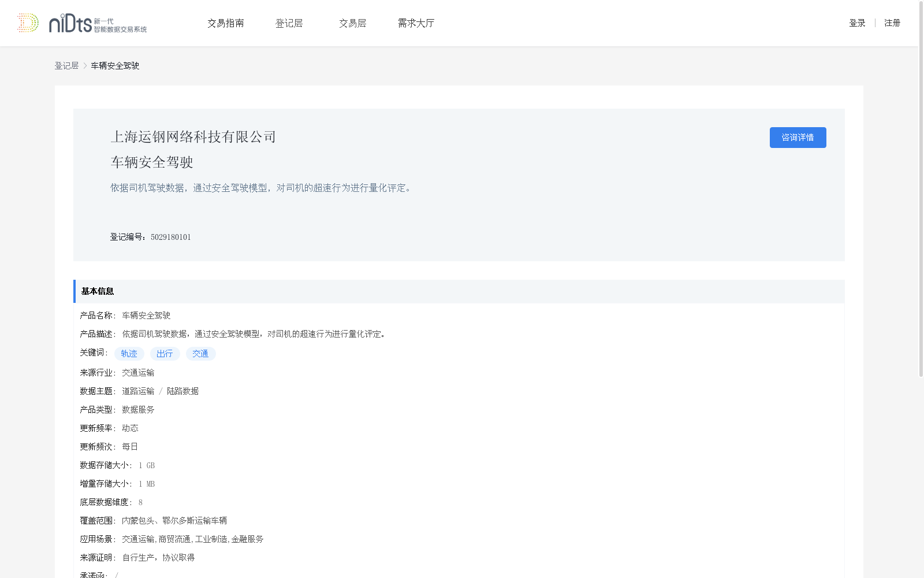Click the page vertical scrollbar
The image size is (924, 578).
921,189
